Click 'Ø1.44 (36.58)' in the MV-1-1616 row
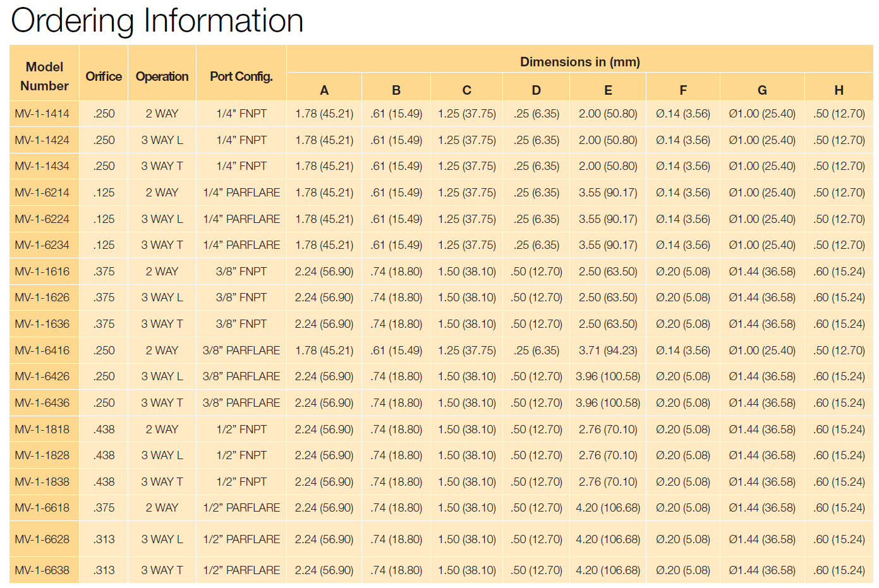 [762, 272]
